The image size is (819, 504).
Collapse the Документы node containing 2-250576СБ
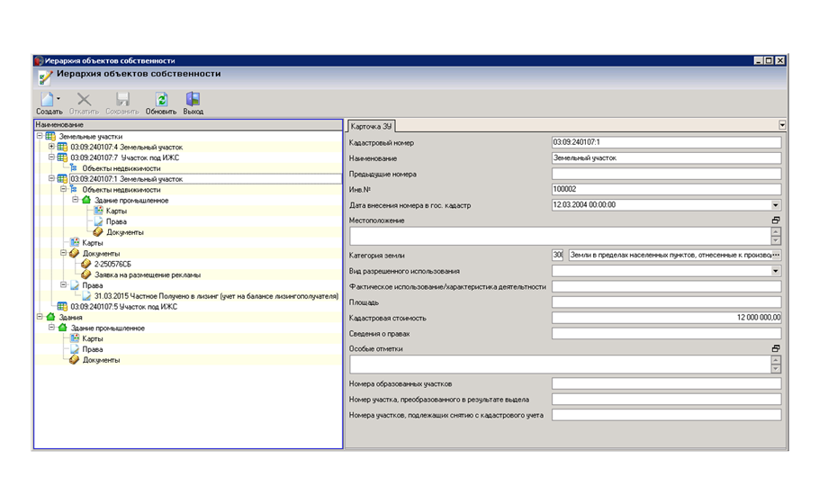pos(64,253)
